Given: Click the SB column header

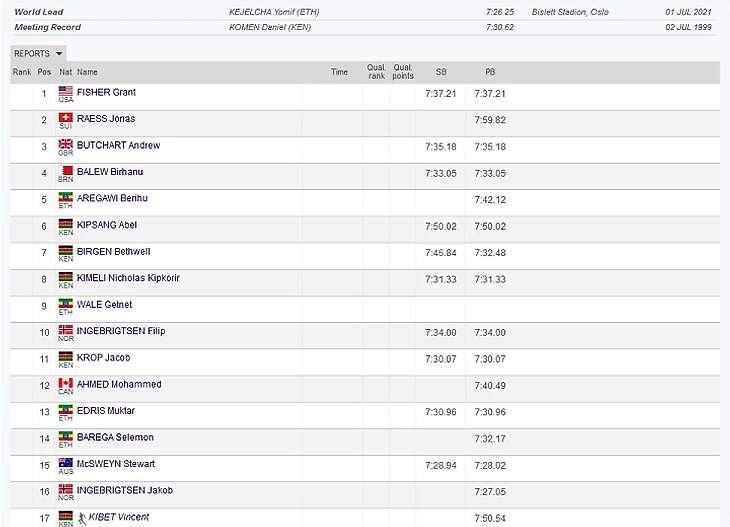Looking at the screenshot, I should tap(441, 72).
